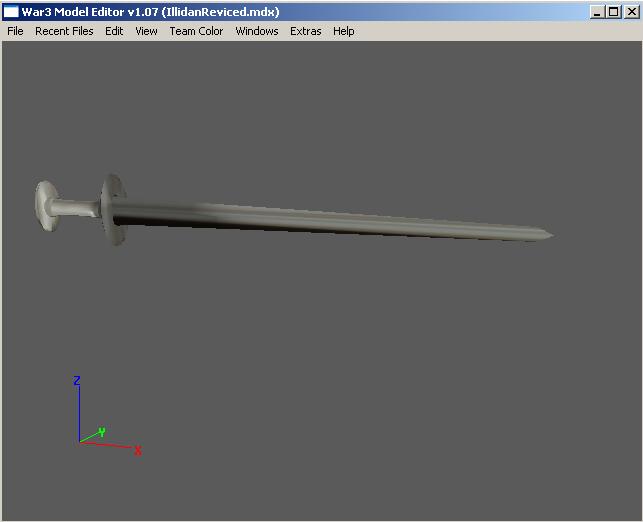Open the View menu
The image size is (643, 522).
pyautogui.click(x=146, y=31)
